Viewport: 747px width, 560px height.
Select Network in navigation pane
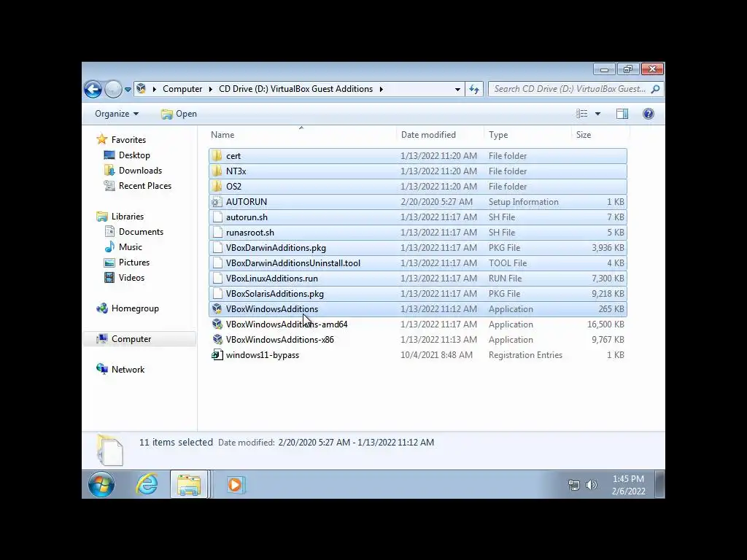coord(128,370)
